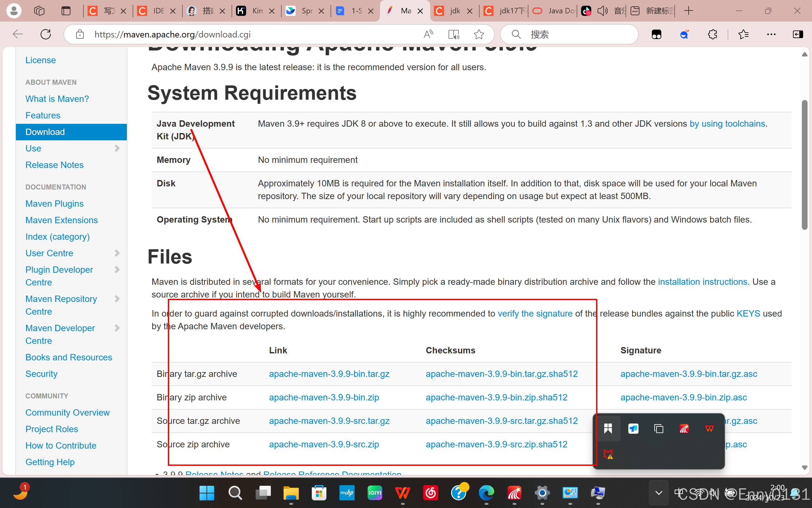Screen dimensions: 812x508
Task: Open the iQIYI taskbar app
Action: (375, 493)
